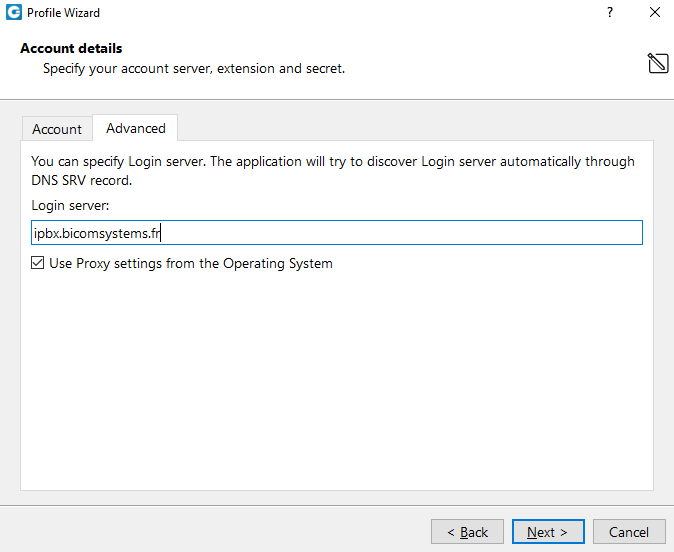Return to previous page with Back button
Screen dimensions: 674x552
(467, 532)
